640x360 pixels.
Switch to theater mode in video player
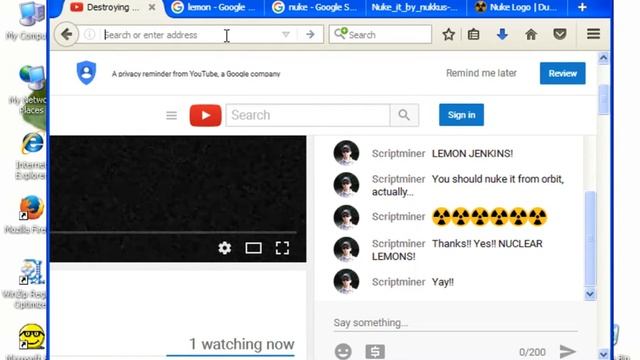point(253,248)
